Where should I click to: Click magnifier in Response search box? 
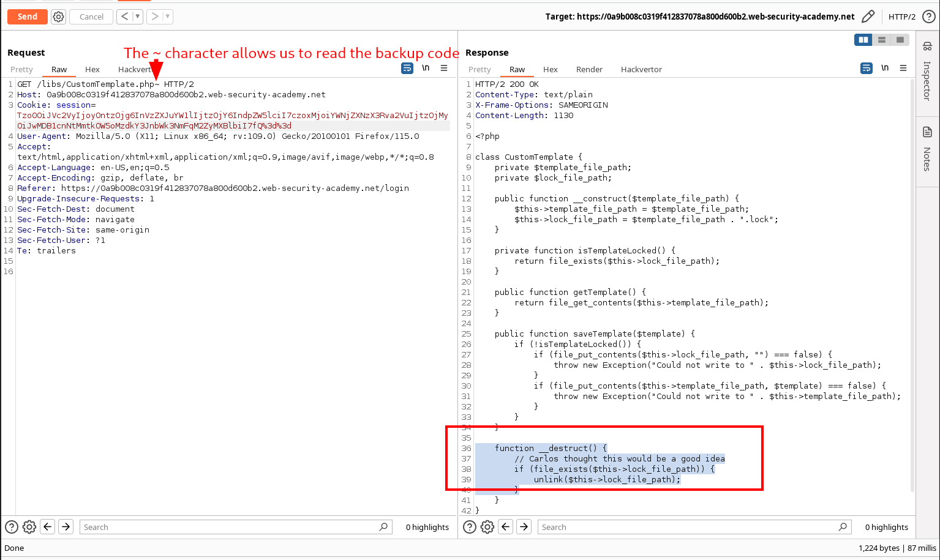[843, 526]
